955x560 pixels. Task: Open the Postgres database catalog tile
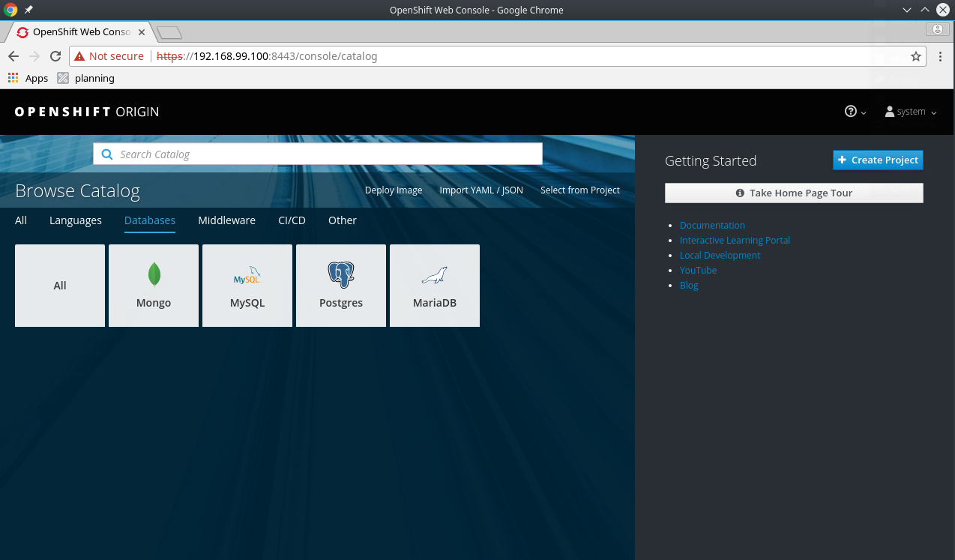341,286
